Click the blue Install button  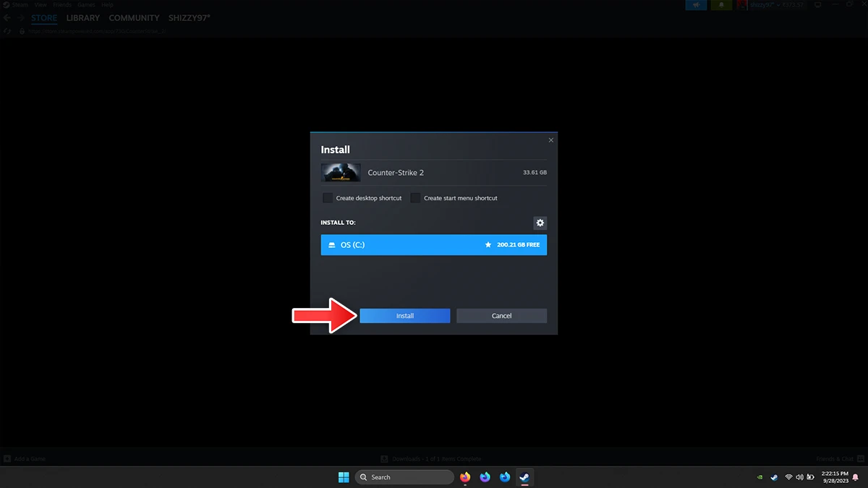405,316
